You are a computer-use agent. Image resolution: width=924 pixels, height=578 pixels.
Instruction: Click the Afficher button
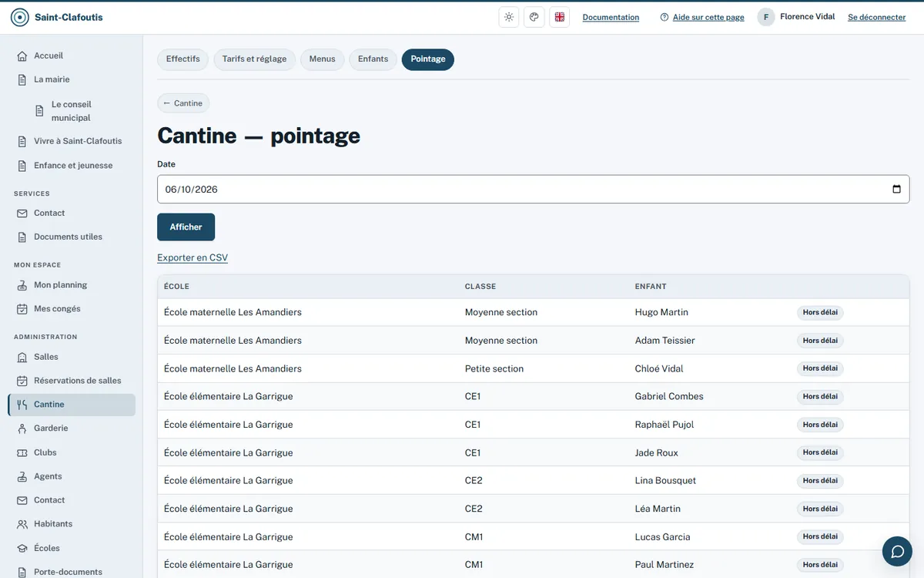coord(186,227)
